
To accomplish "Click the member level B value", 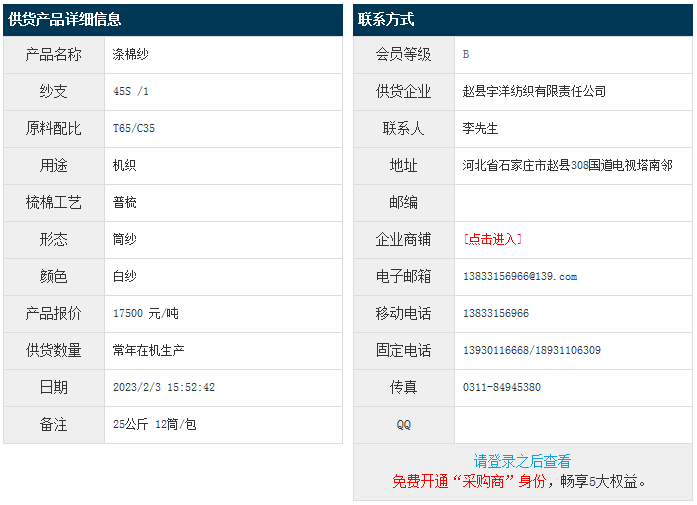I will point(466,54).
